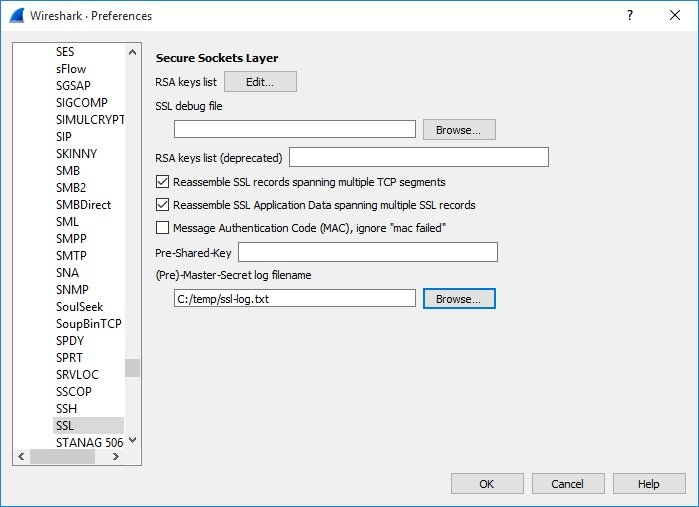The height and width of the screenshot is (507, 699).
Task: Select SMPP protocol in list
Action: click(x=71, y=239)
